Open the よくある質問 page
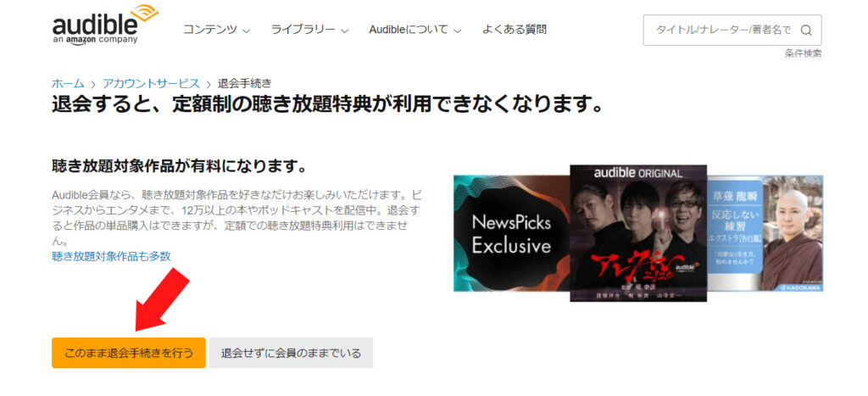Viewport: 868px width, 396px height. pyautogui.click(x=515, y=30)
